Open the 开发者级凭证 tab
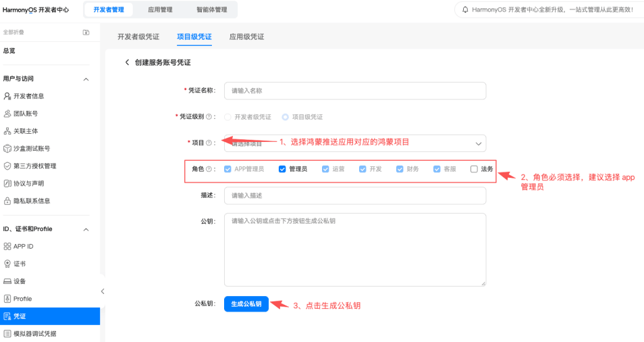Image resolution: width=644 pixels, height=342 pixels. point(138,36)
